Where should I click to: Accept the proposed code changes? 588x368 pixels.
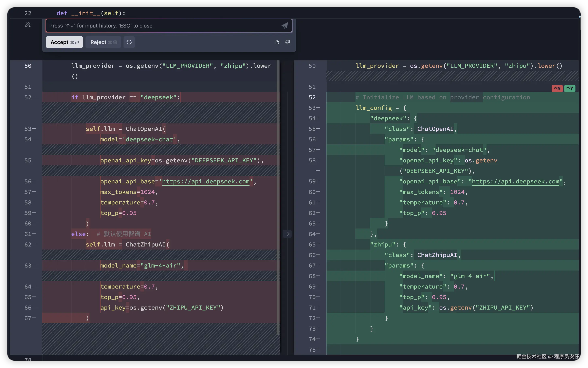click(x=64, y=42)
